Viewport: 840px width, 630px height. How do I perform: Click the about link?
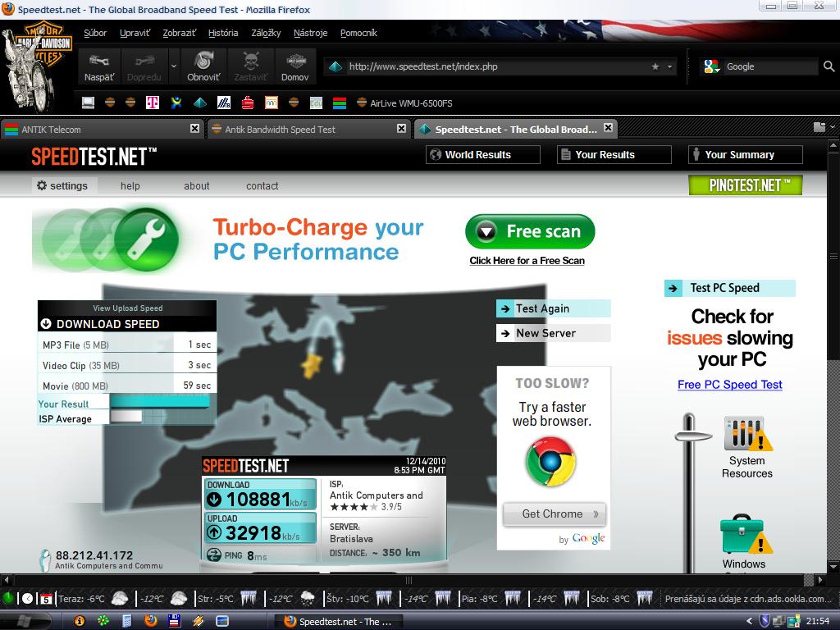[x=197, y=186]
